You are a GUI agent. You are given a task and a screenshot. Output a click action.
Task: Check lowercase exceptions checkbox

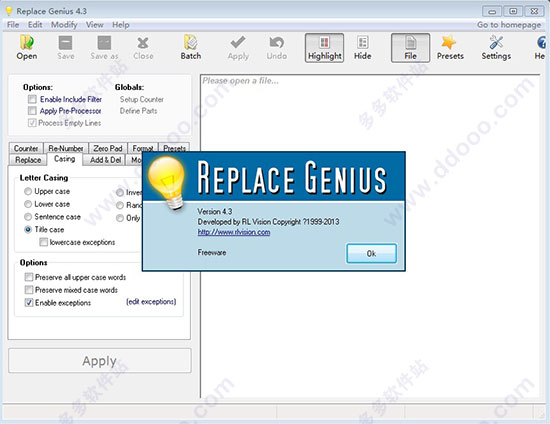(43, 242)
